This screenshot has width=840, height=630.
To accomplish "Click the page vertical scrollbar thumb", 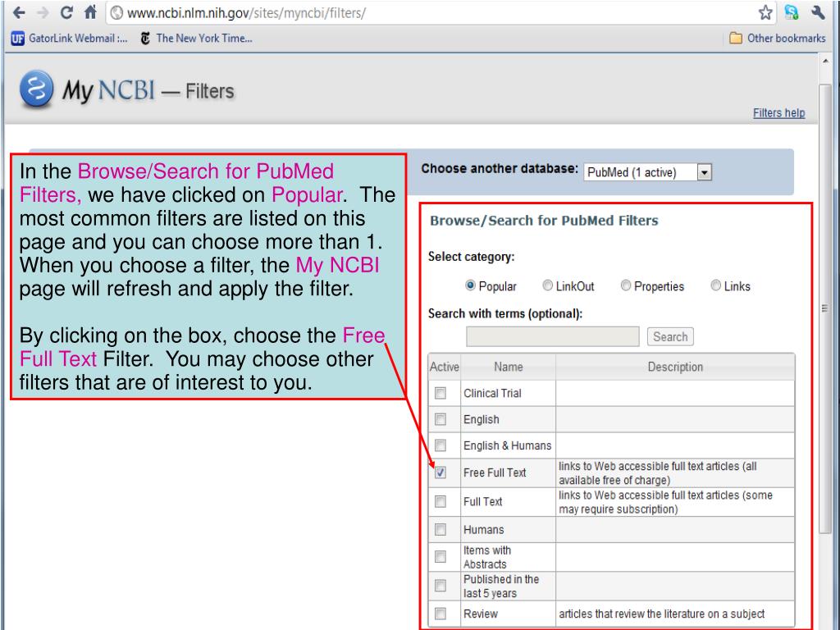I will pos(825,308).
